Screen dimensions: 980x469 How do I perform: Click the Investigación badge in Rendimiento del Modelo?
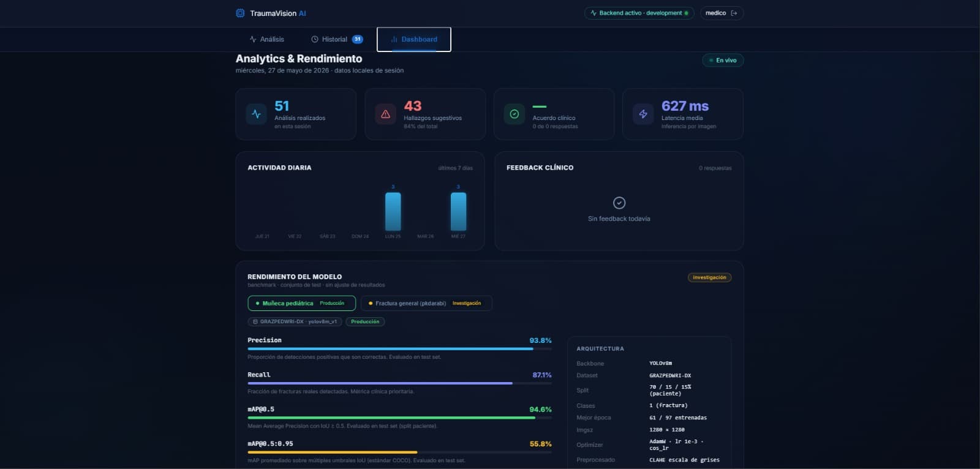[709, 277]
